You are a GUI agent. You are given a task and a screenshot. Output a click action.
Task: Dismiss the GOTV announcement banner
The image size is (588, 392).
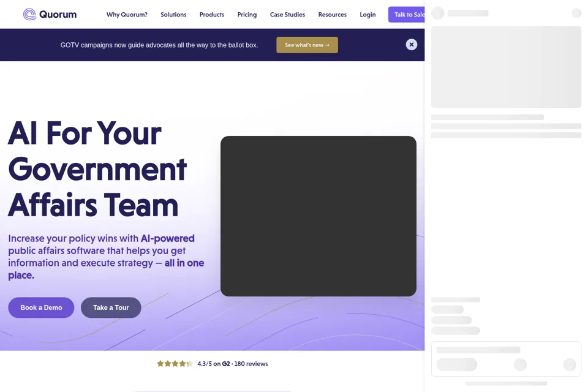click(x=412, y=45)
